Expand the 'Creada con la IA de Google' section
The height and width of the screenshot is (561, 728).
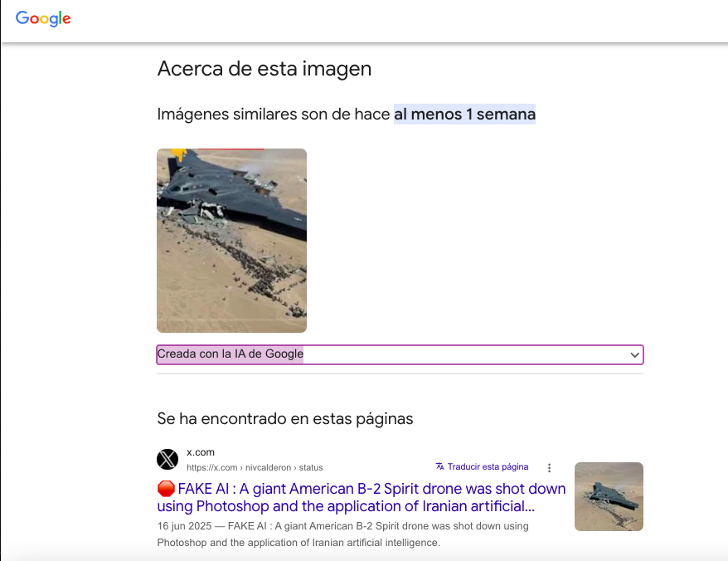coord(400,354)
